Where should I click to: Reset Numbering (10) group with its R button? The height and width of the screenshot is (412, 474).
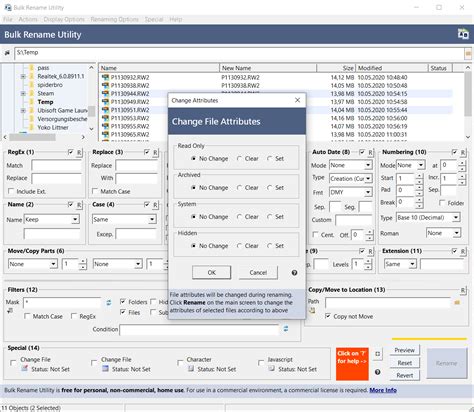463,152
